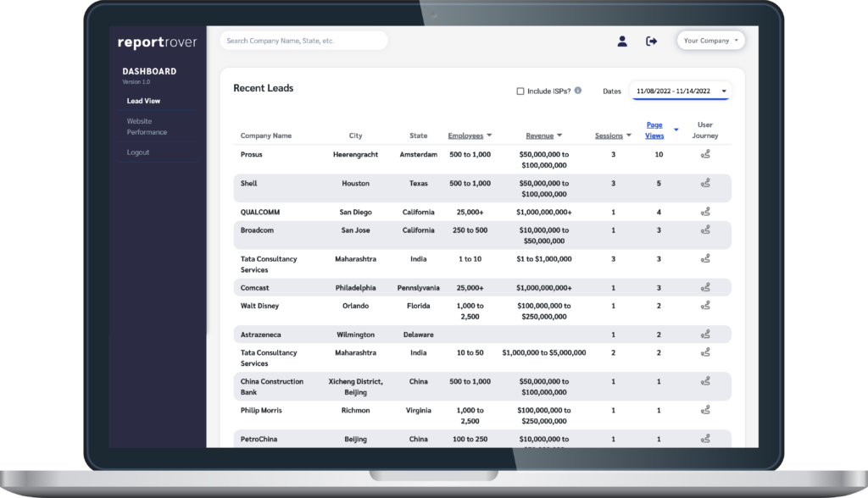Click the Orlando city cell
This screenshot has width=868, height=498.
coord(355,306)
